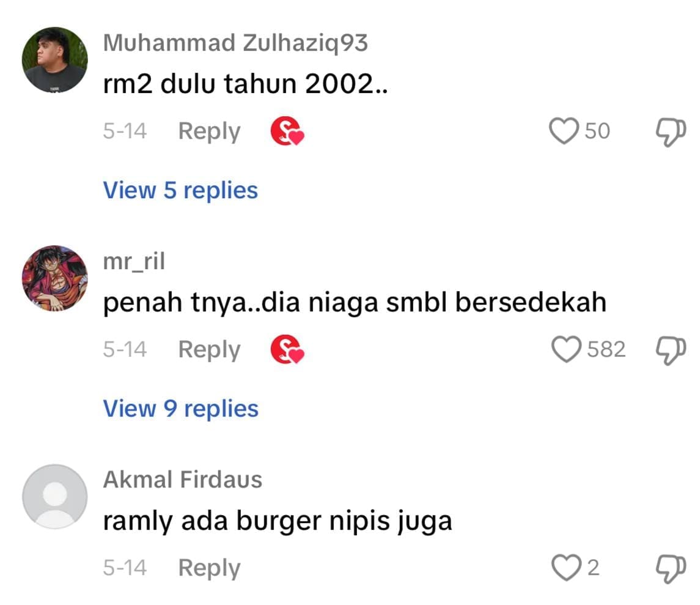The width and height of the screenshot is (700, 605).
Task: Open profile via username mr_ril
Action: 134,261
